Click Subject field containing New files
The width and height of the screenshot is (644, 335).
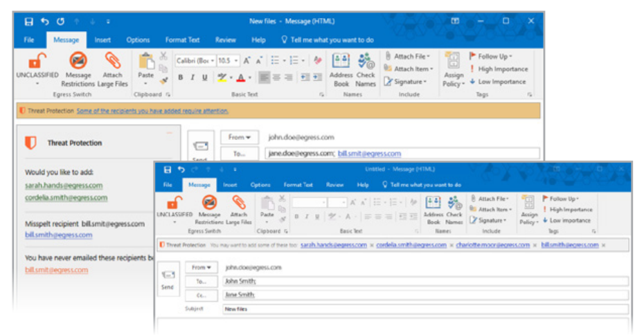(x=425, y=309)
